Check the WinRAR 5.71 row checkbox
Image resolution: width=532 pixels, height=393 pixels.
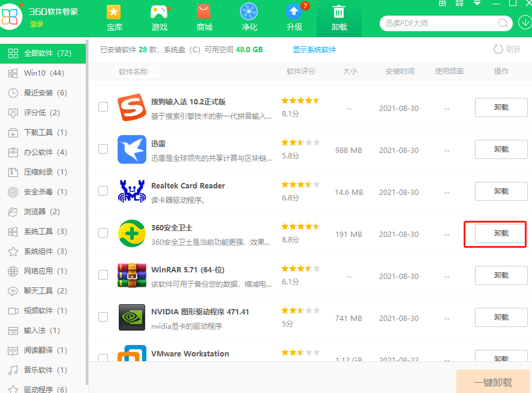pos(103,275)
